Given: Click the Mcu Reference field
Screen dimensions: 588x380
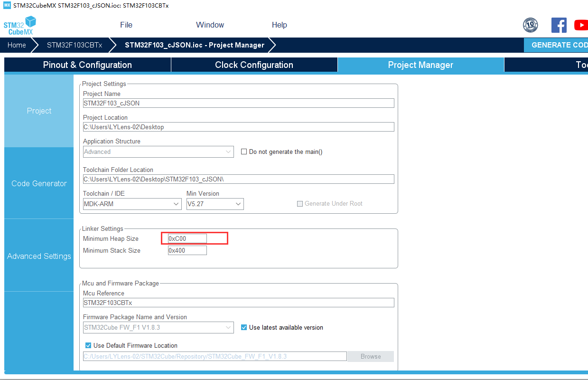Looking at the screenshot, I should tap(239, 303).
